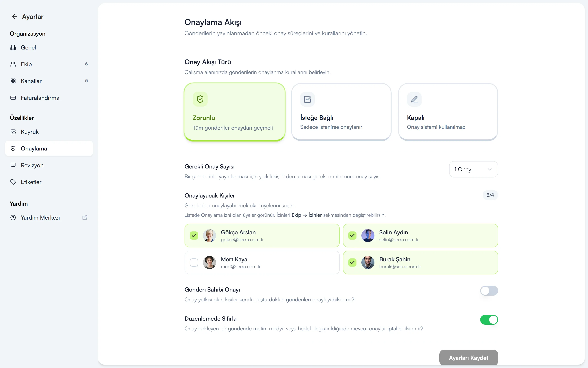The image size is (588, 368).
Task: Click the 3/4 approver count badge
Action: click(x=490, y=195)
